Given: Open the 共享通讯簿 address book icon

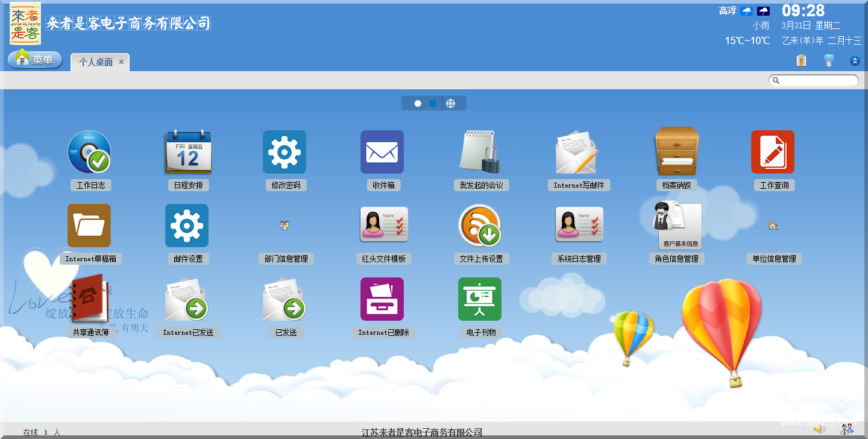Looking at the screenshot, I should (x=89, y=299).
